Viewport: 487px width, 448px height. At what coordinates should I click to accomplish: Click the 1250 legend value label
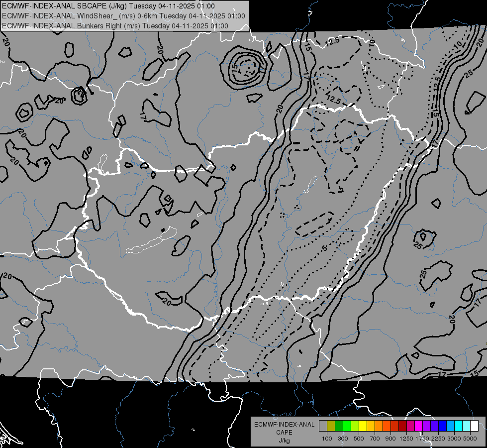(x=406, y=439)
